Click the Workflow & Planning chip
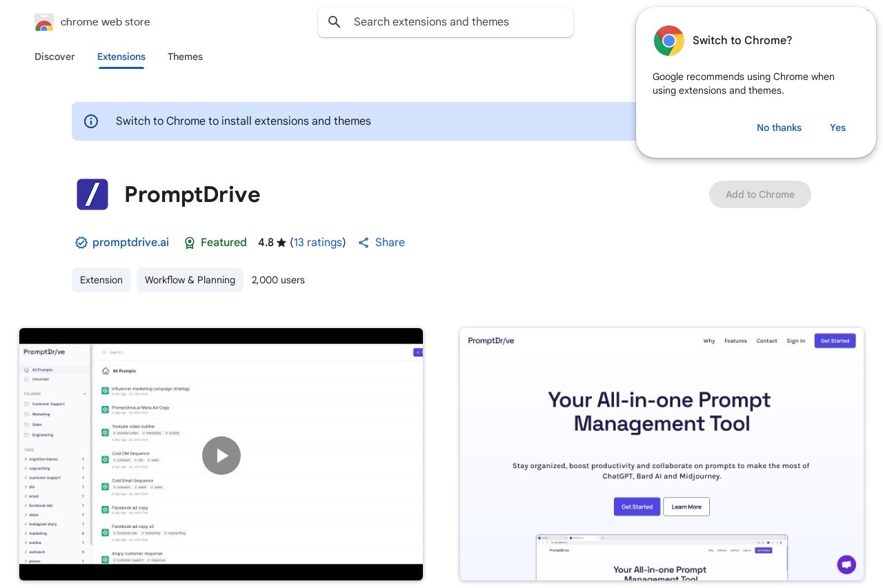Screen dimensions: 883x588 tap(190, 280)
